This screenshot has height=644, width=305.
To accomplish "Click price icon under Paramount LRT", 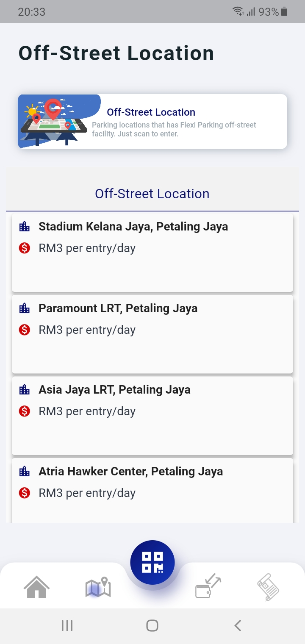I will (25, 330).
